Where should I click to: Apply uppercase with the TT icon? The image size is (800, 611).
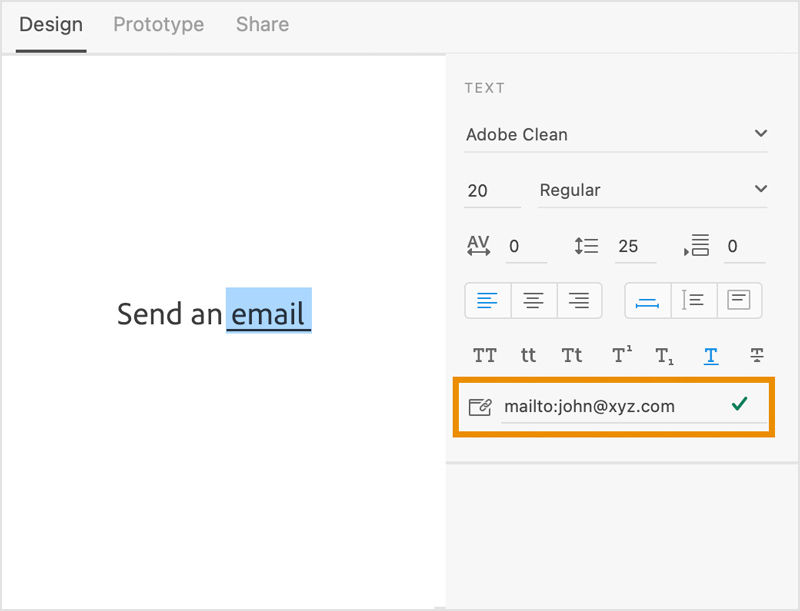[x=484, y=355]
